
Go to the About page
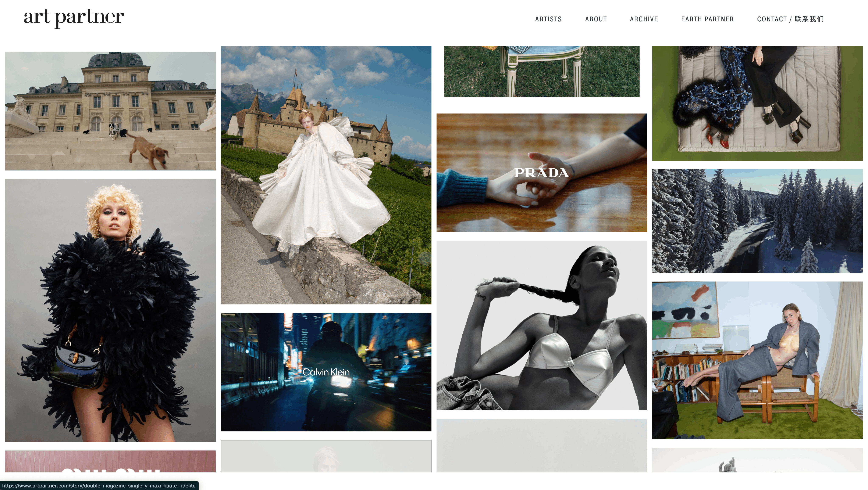pyautogui.click(x=596, y=19)
